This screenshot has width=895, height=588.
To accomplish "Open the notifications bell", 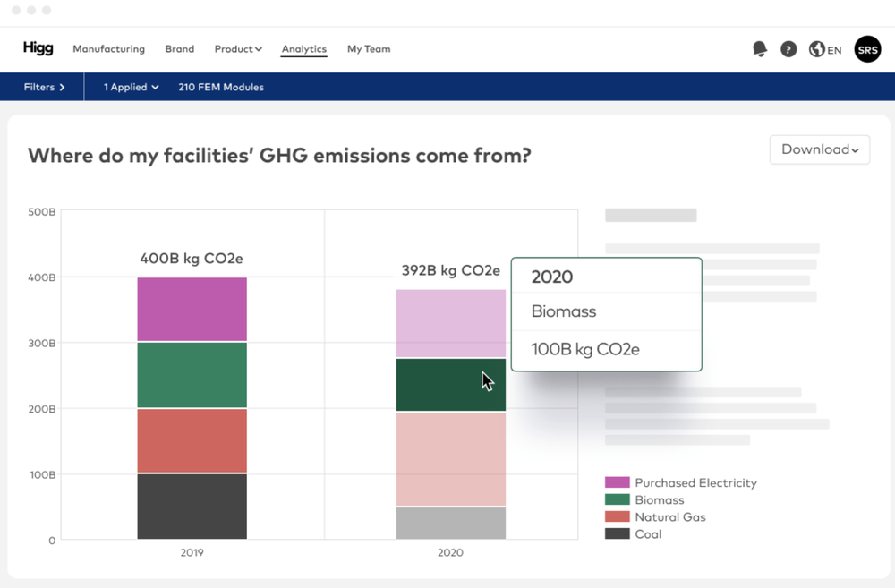I will (760, 49).
